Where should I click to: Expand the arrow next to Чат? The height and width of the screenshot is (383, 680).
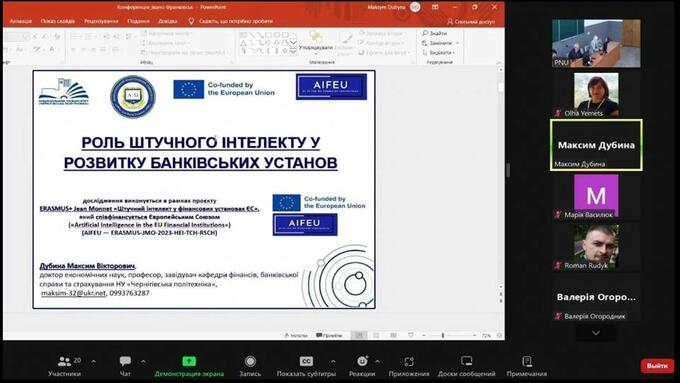[143, 361]
